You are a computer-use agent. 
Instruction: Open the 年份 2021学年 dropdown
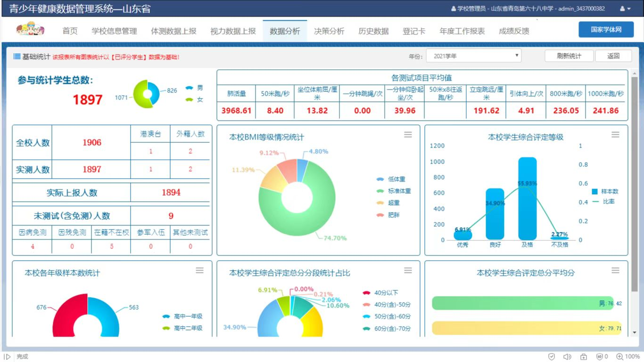tap(473, 56)
